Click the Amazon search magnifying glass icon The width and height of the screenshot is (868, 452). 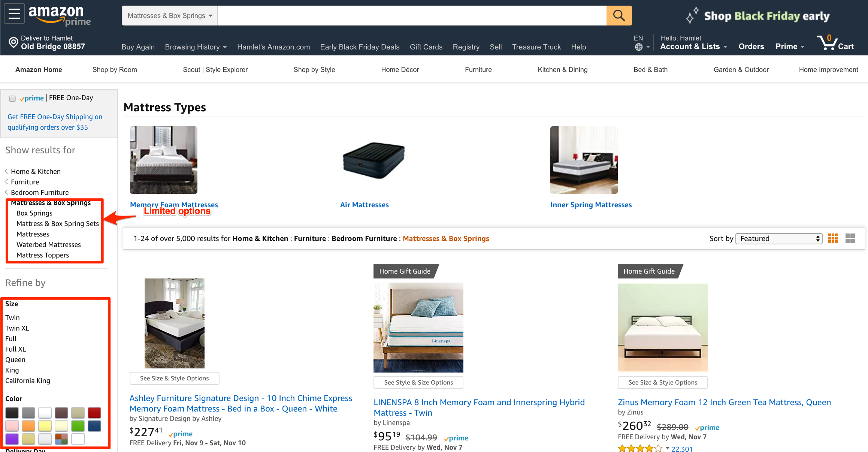[619, 15]
